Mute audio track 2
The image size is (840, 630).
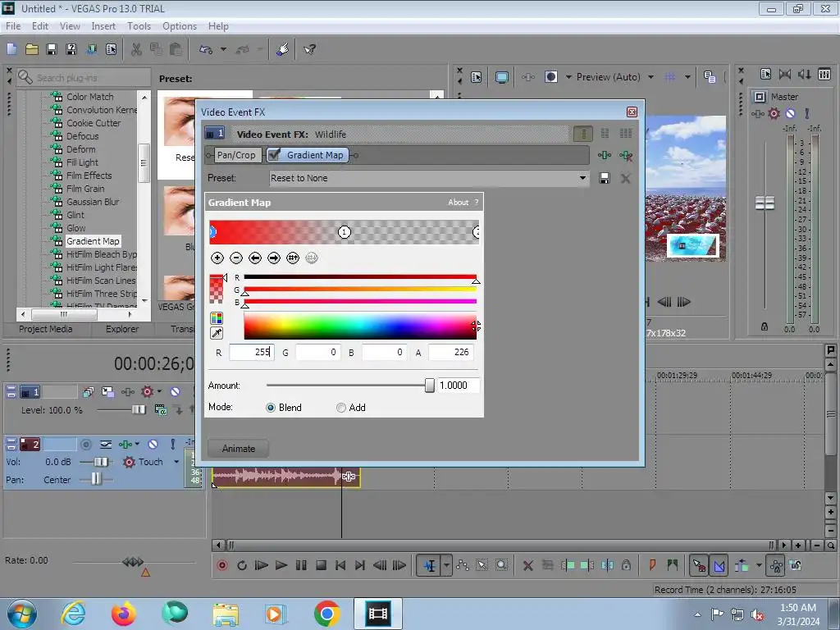pos(153,444)
